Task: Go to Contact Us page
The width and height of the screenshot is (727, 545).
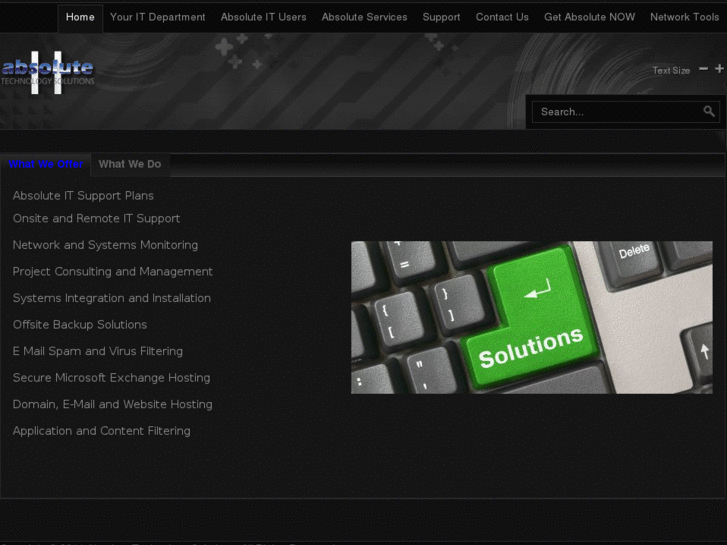Action: pos(502,17)
